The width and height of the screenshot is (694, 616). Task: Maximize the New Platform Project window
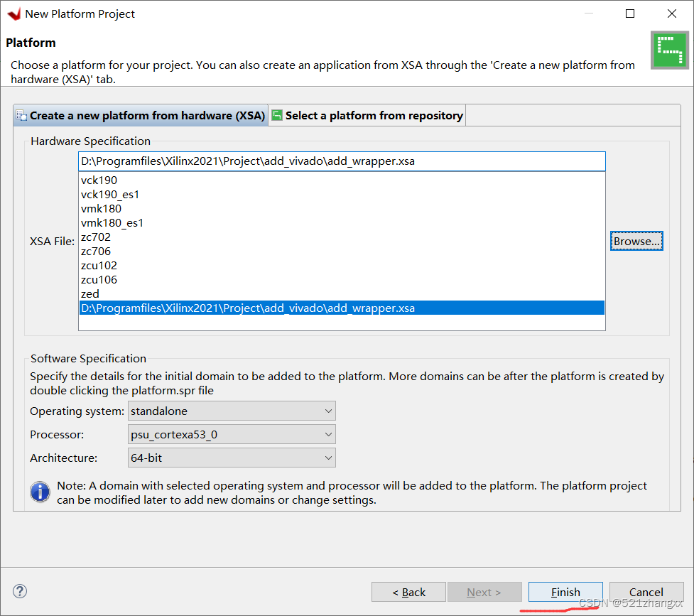pos(630,13)
